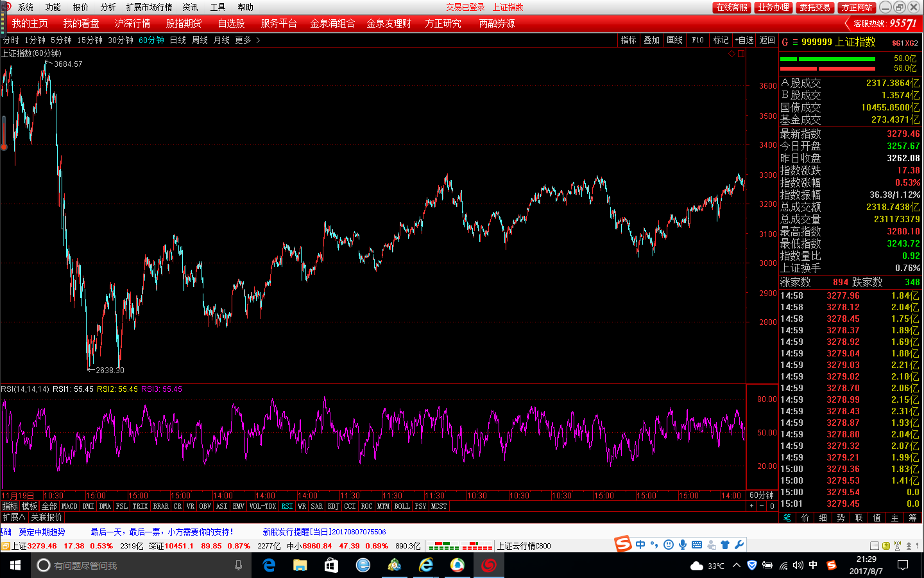
Task: Select the 日线 chart period
Action: pos(178,40)
